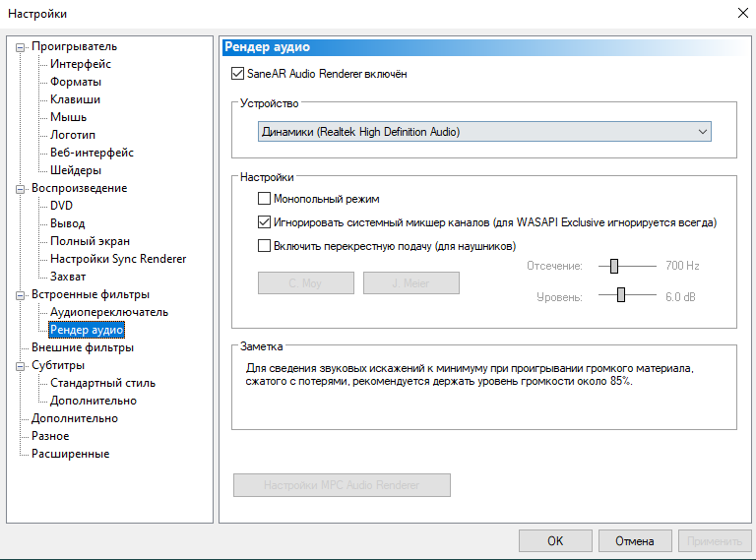Click the Отсечение slider handle

click(x=614, y=266)
